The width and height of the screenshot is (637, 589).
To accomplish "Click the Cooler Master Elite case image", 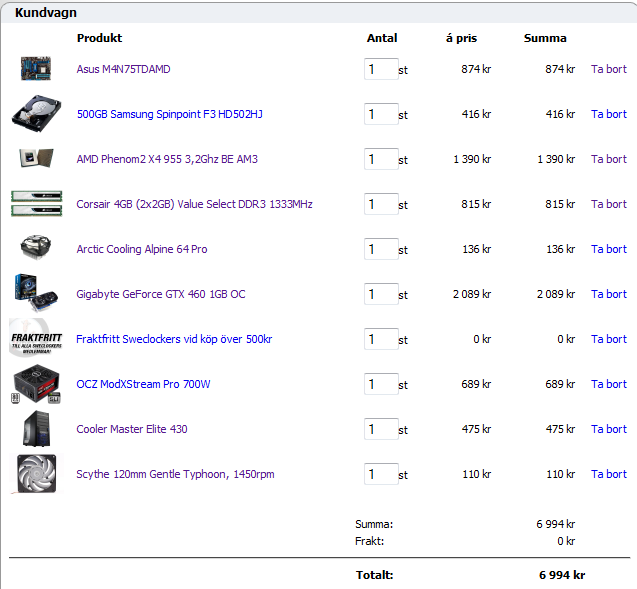I will click(x=36, y=429).
